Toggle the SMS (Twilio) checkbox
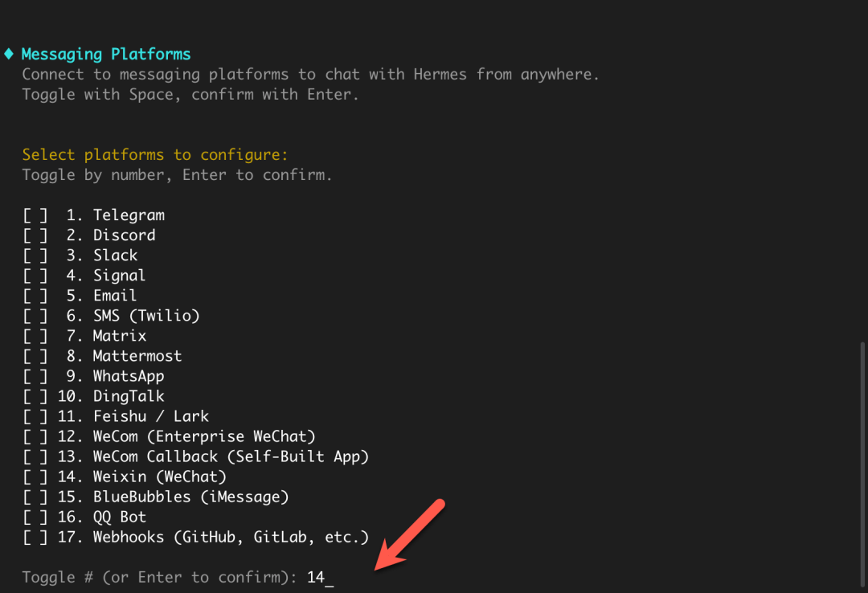 tap(35, 316)
